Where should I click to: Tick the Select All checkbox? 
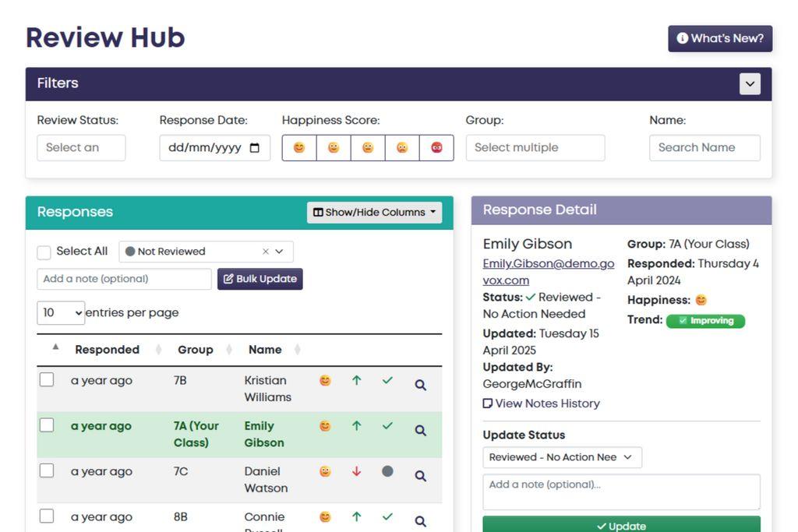click(x=44, y=252)
